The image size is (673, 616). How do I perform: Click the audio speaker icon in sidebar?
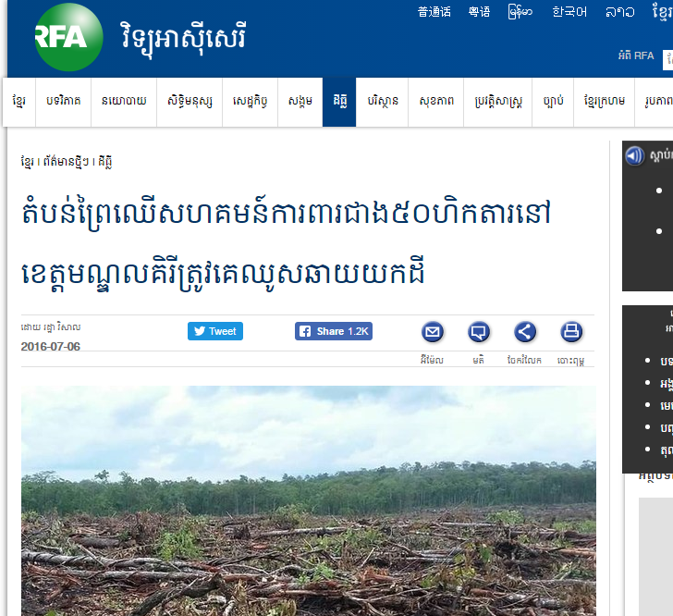click(x=634, y=155)
